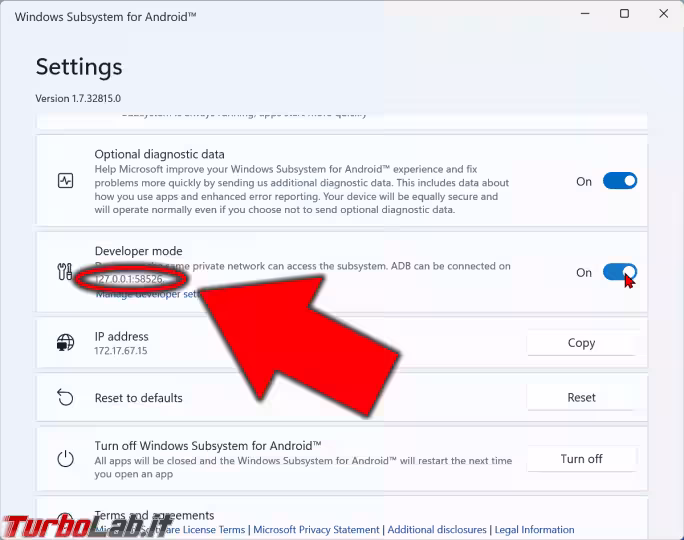This screenshot has width=684, height=540.
Task: Click the Version 1.7.32815.0 text
Action: tap(78, 99)
